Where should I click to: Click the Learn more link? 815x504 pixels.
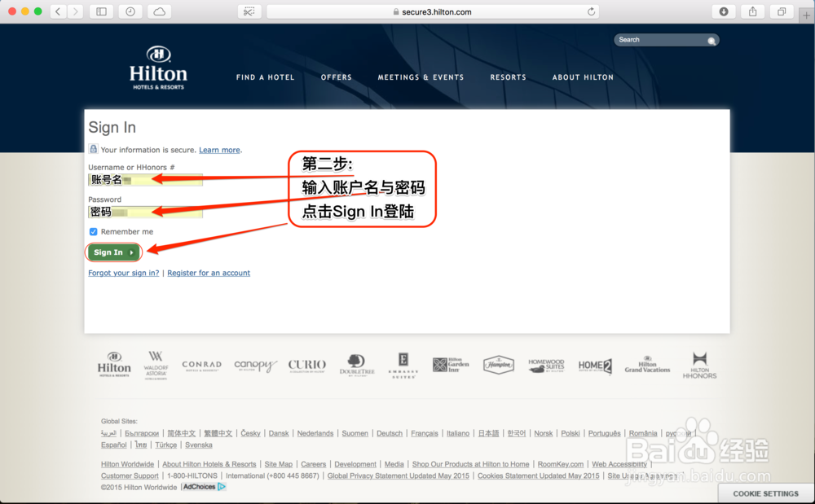(219, 150)
